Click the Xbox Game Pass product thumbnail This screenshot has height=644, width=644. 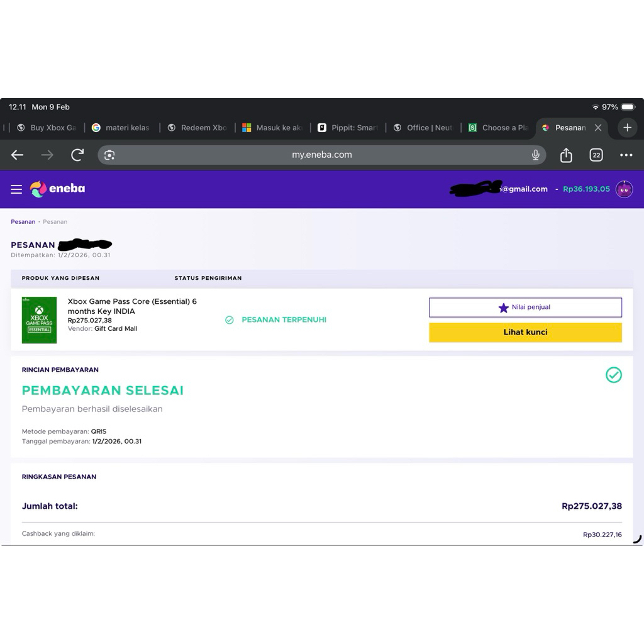click(39, 319)
